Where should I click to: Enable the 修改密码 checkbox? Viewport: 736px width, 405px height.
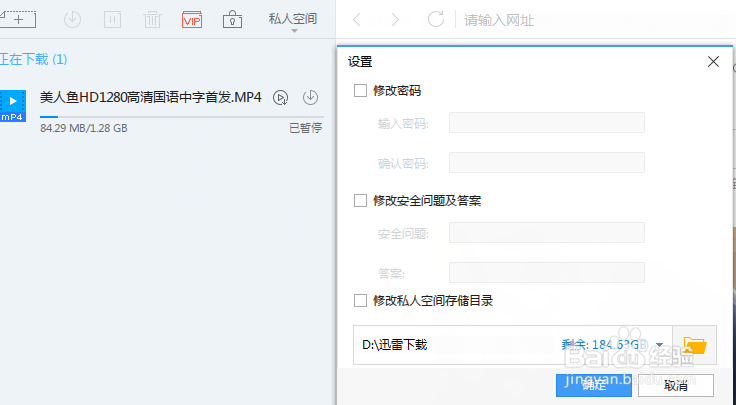pos(360,91)
